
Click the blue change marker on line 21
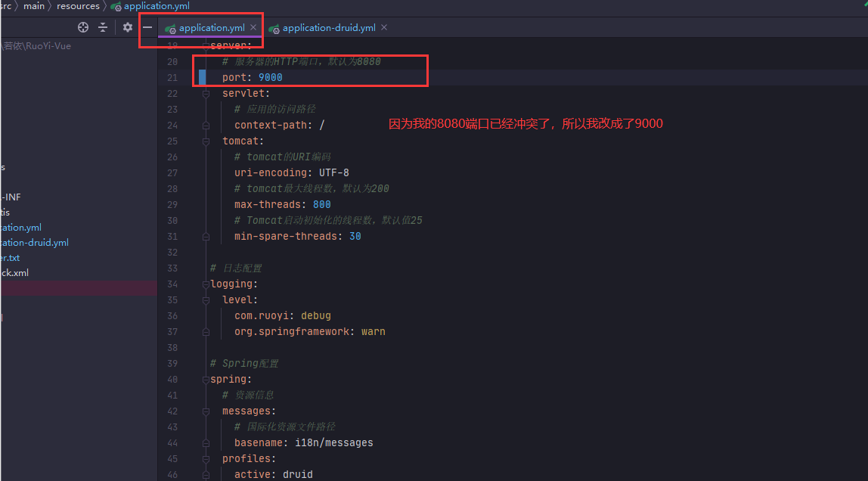pos(202,78)
